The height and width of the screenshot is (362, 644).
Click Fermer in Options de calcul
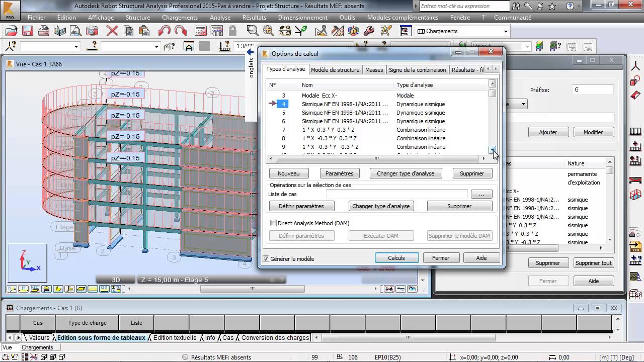pyautogui.click(x=440, y=258)
